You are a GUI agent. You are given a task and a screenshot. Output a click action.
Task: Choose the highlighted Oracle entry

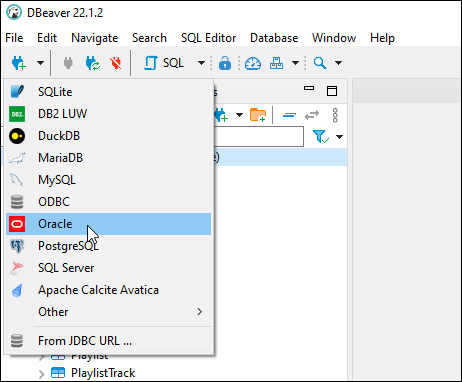[109, 224]
